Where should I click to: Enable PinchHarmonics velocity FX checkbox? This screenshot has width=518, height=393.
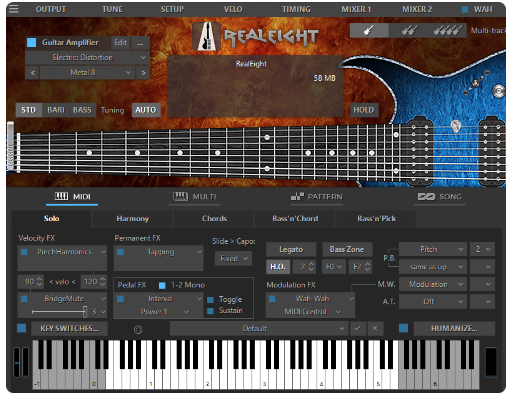pyautogui.click(x=24, y=252)
